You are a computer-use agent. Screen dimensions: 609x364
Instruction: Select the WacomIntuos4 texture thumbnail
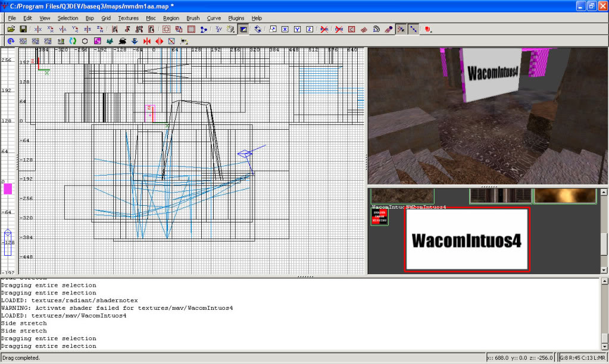tap(467, 240)
